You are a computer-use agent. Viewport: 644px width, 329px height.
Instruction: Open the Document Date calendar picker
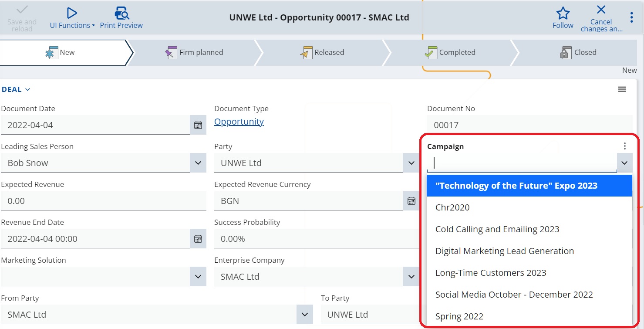[198, 125]
